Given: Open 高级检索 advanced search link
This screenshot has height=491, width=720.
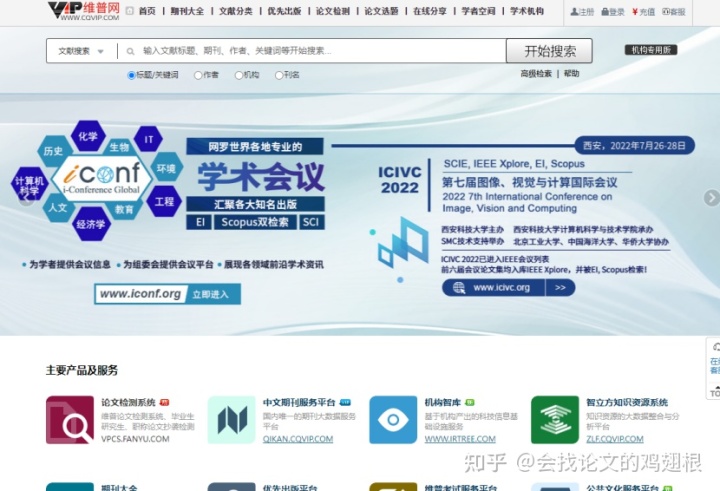Looking at the screenshot, I should coord(536,73).
